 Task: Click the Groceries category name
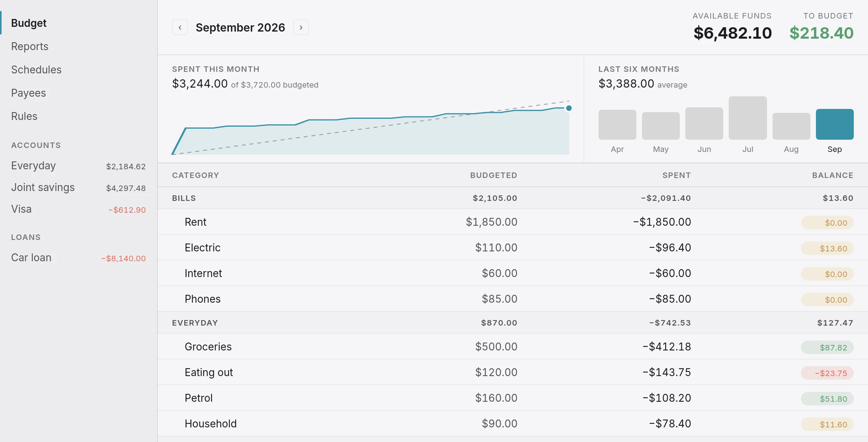click(208, 346)
